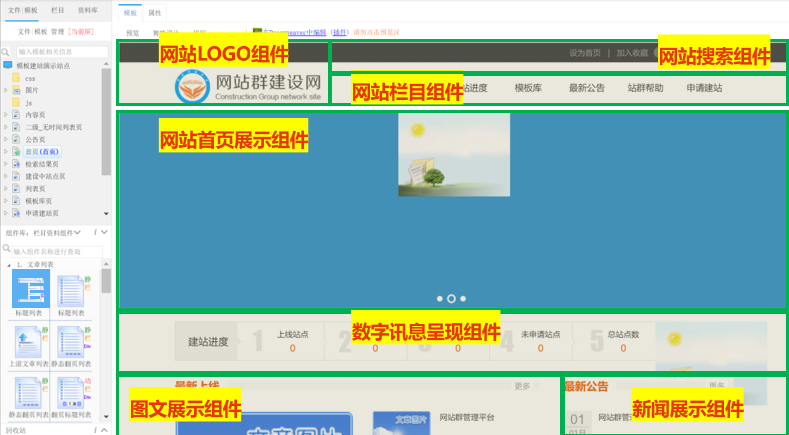Viewport: 789px width, 435px height.
Task: Select the 静态翻页列表 component with Div badge
Action: point(70,342)
